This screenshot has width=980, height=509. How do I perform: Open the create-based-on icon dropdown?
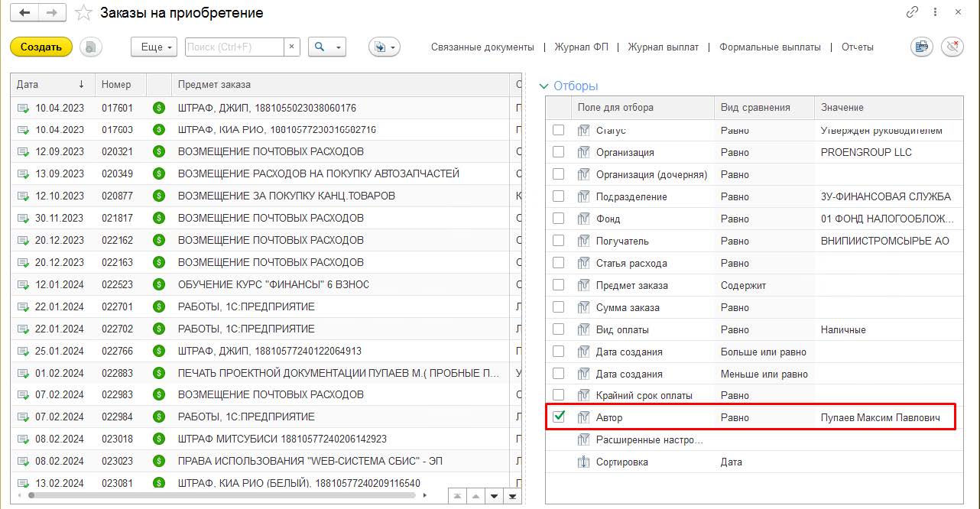click(384, 47)
